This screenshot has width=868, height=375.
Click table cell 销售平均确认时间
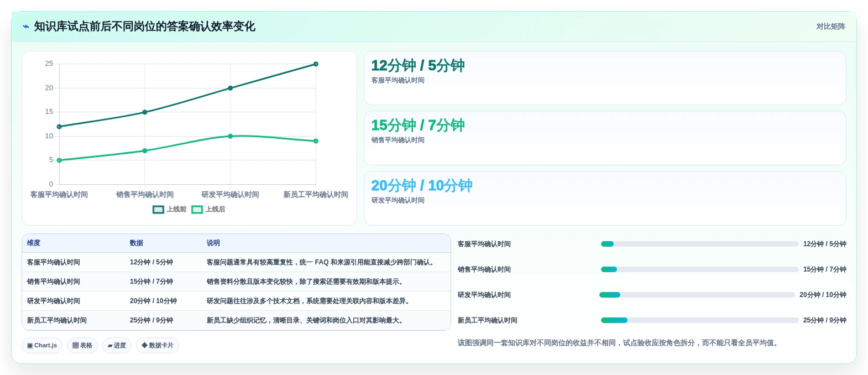pos(54,282)
